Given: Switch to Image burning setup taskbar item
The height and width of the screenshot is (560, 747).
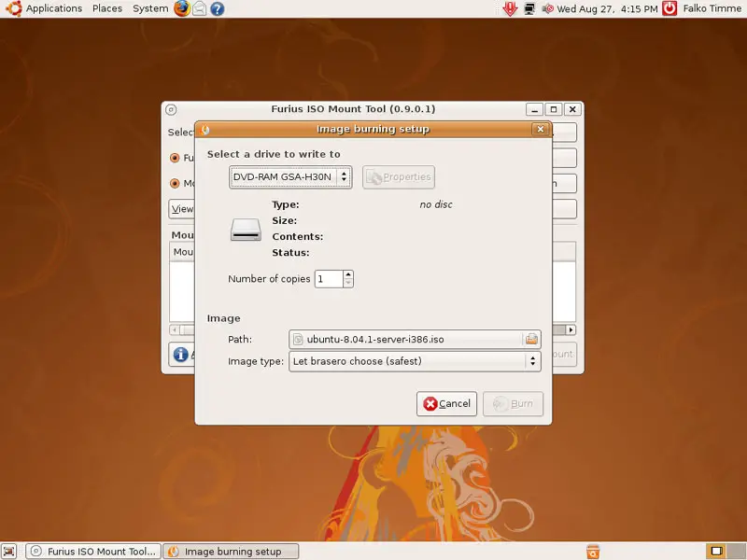Looking at the screenshot, I should pyautogui.click(x=231, y=551).
